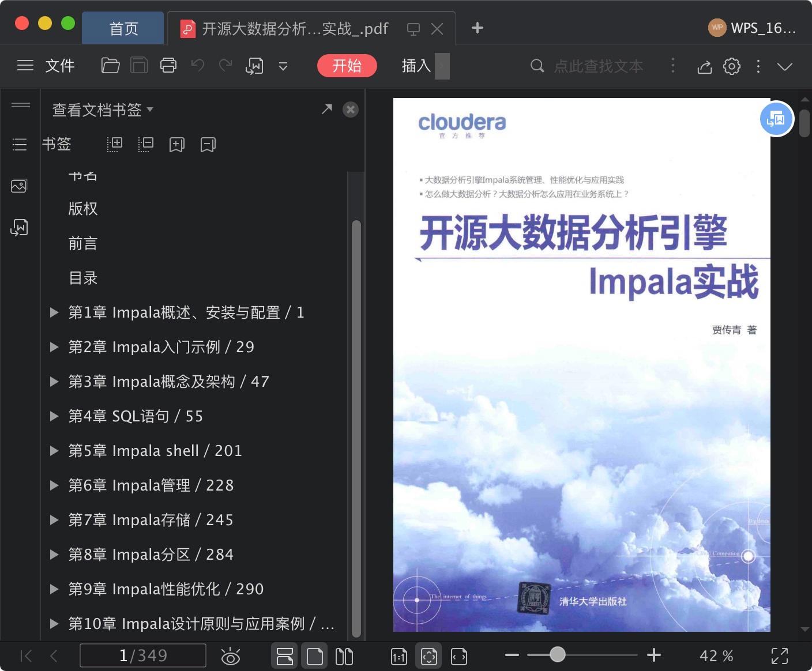Toggle eye protection mode
This screenshot has height=671, width=812.
(x=231, y=656)
